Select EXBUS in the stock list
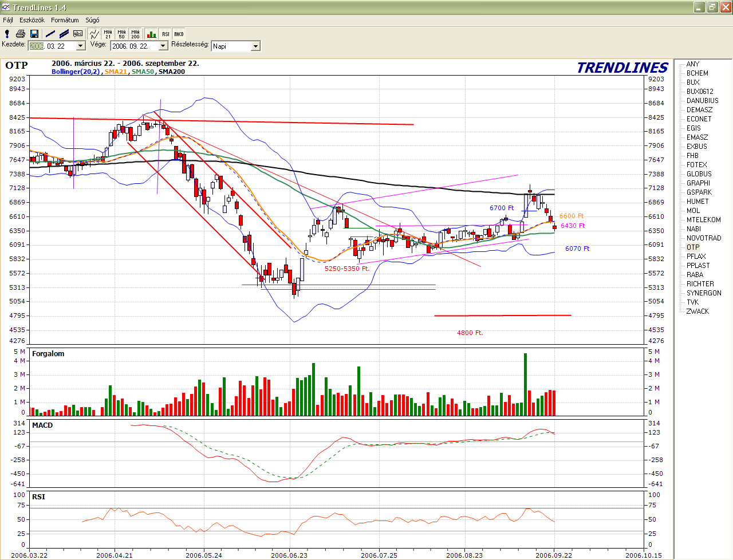This screenshot has width=733, height=560. point(696,147)
